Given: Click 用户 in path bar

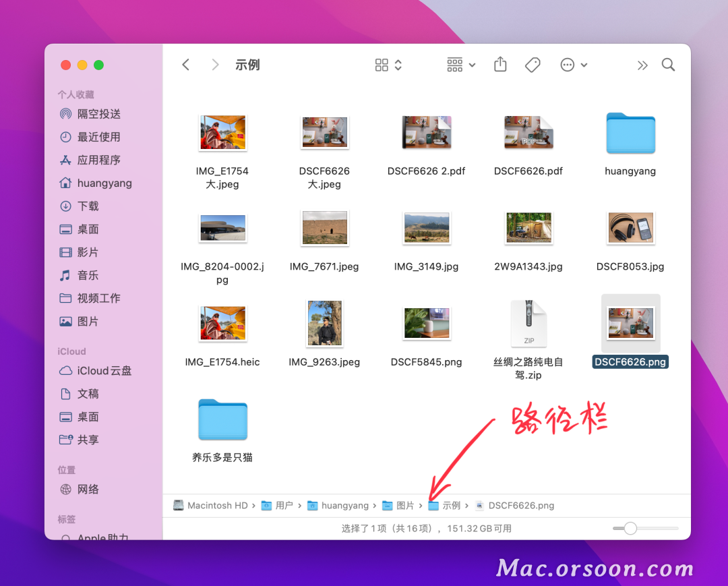Looking at the screenshot, I should [277, 505].
